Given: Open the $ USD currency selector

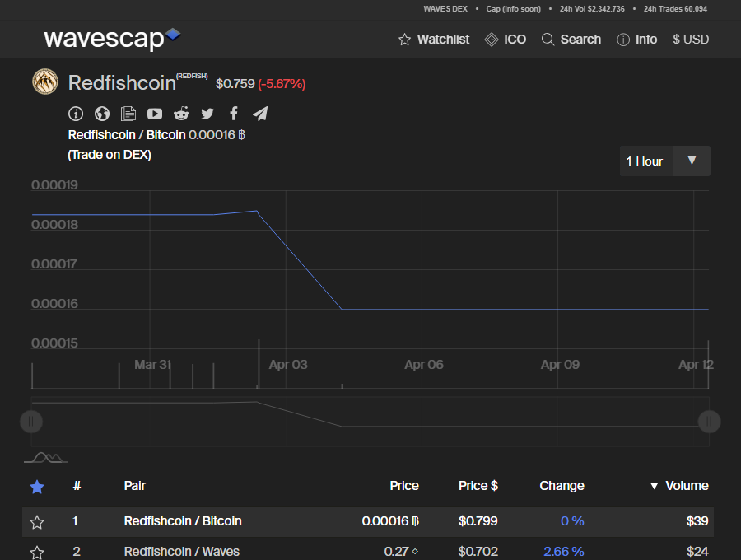Looking at the screenshot, I should point(691,40).
